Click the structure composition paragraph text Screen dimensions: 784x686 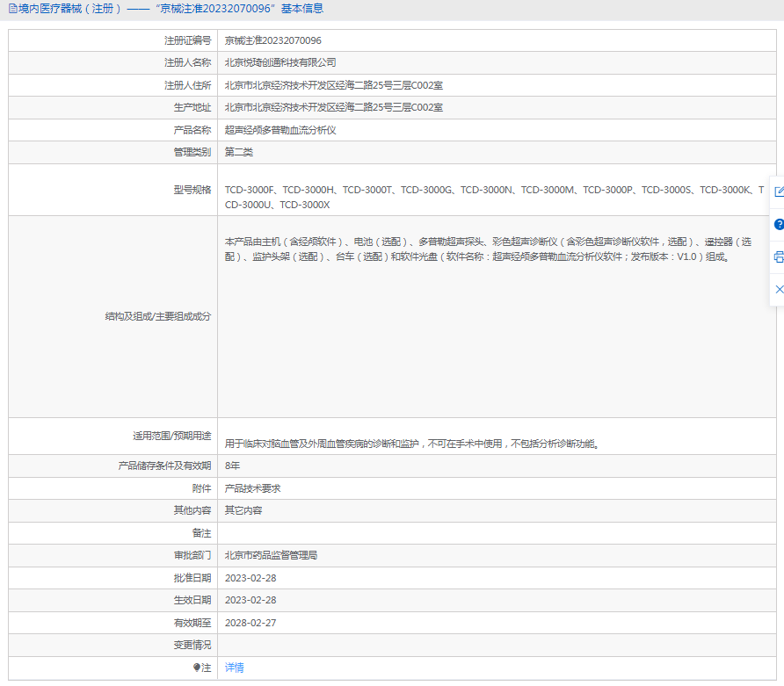tap(488, 249)
